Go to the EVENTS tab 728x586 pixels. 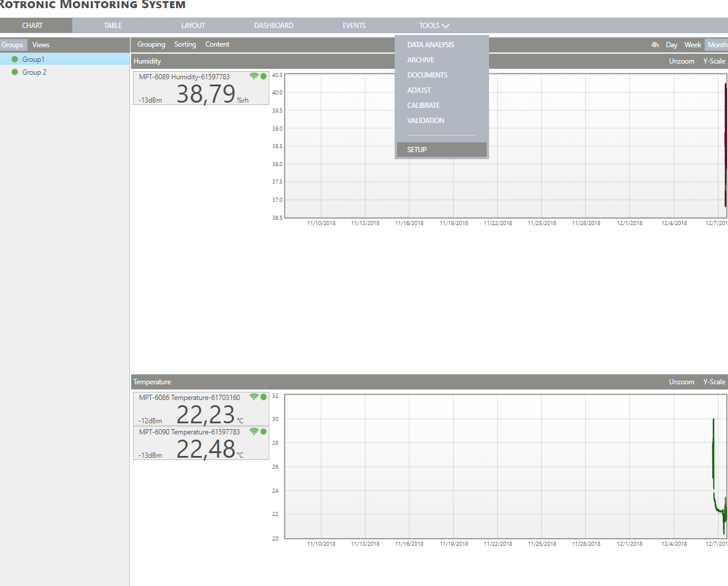click(x=354, y=26)
